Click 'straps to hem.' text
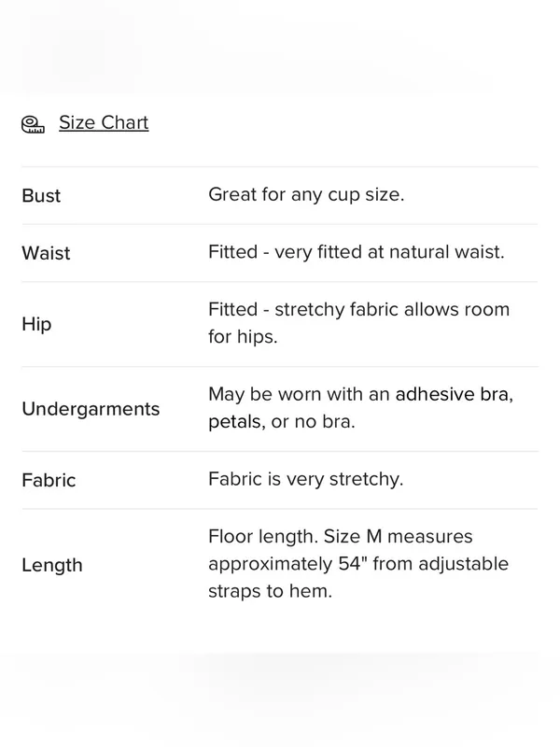Viewport: 560px width, 747px height. pyautogui.click(x=270, y=591)
